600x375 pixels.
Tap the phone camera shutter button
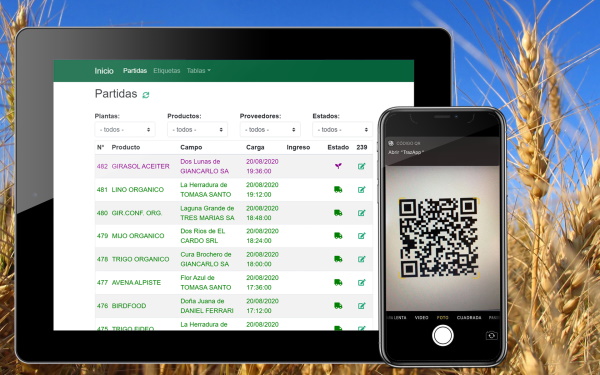click(x=443, y=336)
